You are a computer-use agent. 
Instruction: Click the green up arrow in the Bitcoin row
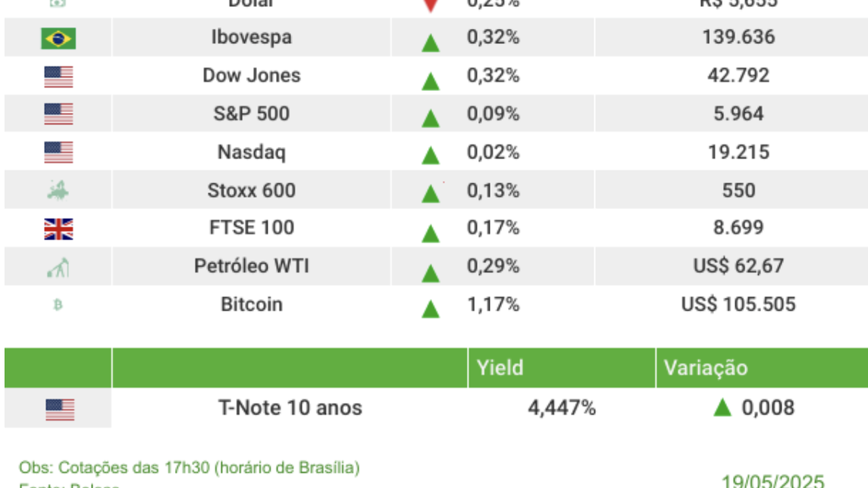430,309
